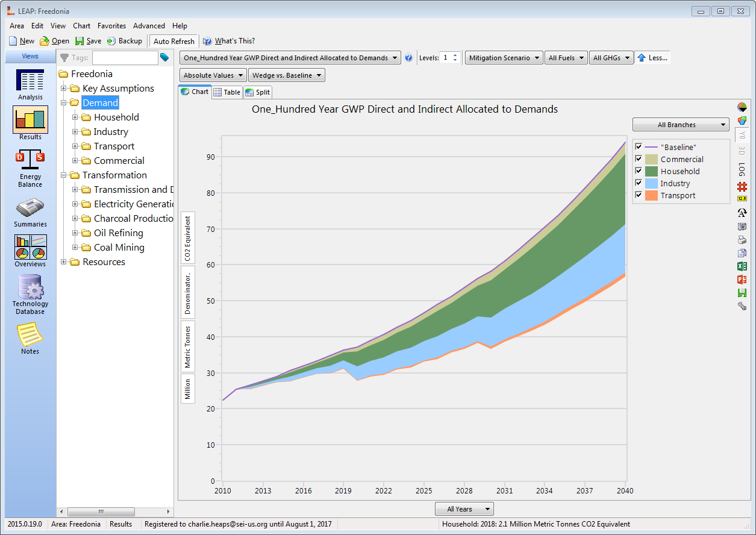This screenshot has width=756, height=535.
Task: Switch to the Table tab
Action: [x=227, y=92]
